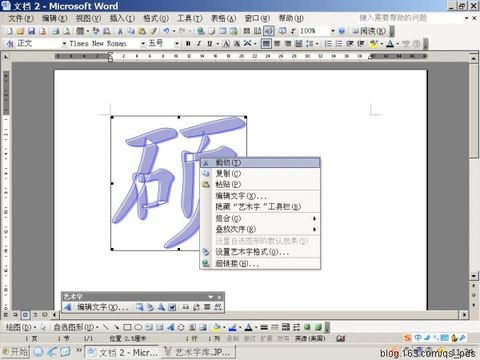Click 编辑文字 button in 艺术字 toolbar
This screenshot has height=360, width=480.
(x=102, y=307)
